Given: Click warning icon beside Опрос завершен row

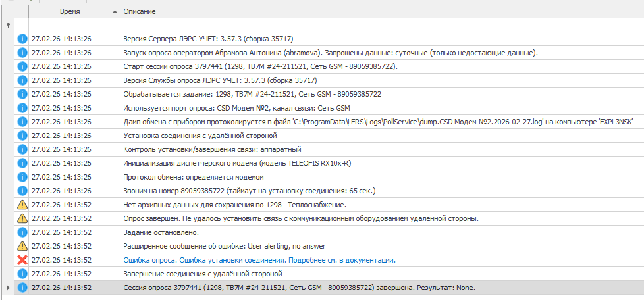Looking at the screenshot, I should (22, 218).
